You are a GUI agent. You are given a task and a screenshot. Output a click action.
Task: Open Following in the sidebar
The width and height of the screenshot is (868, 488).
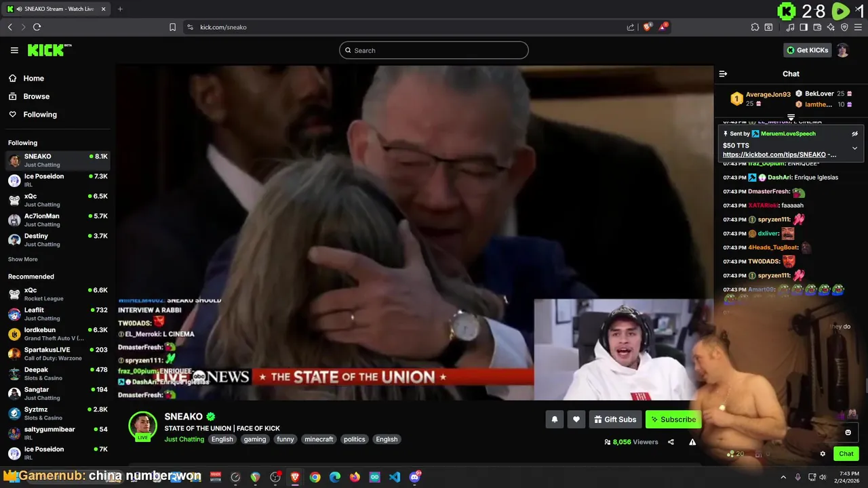point(40,115)
